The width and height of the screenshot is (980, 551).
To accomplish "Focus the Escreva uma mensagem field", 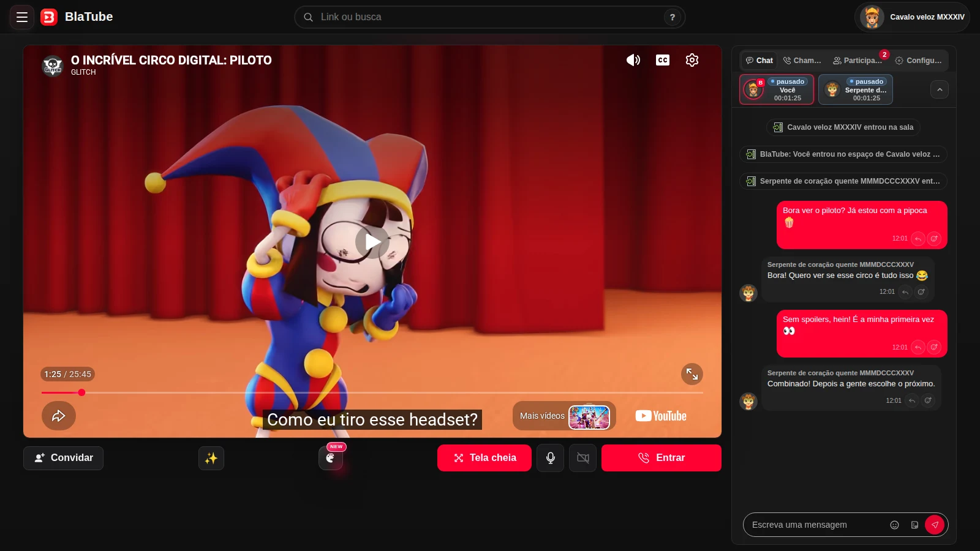I will point(815,525).
